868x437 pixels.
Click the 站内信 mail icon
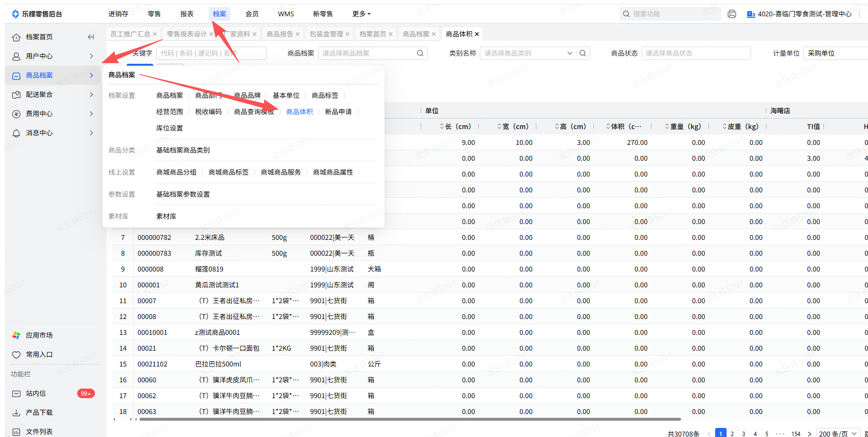pos(16,393)
